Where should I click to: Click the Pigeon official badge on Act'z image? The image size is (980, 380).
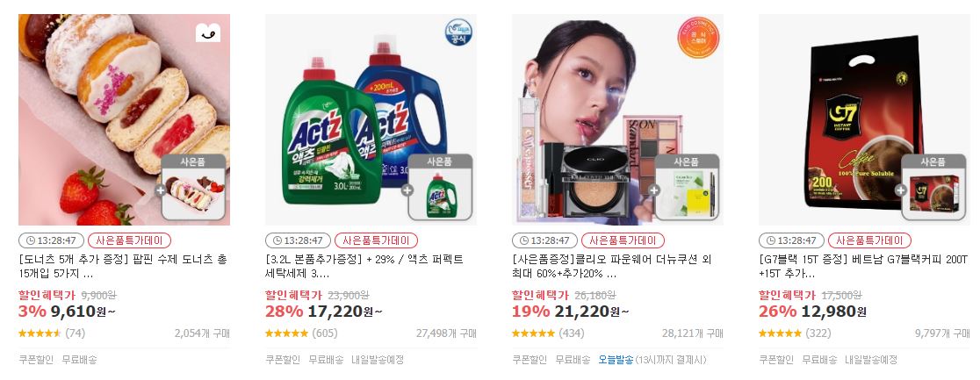(x=458, y=32)
